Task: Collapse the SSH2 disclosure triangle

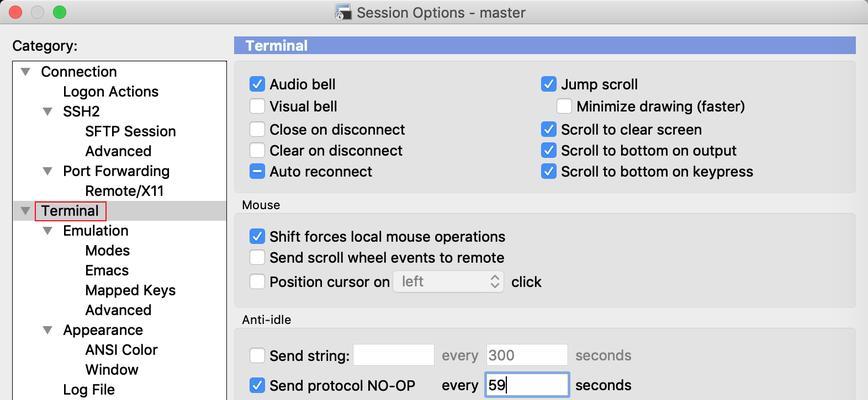Action: point(48,112)
